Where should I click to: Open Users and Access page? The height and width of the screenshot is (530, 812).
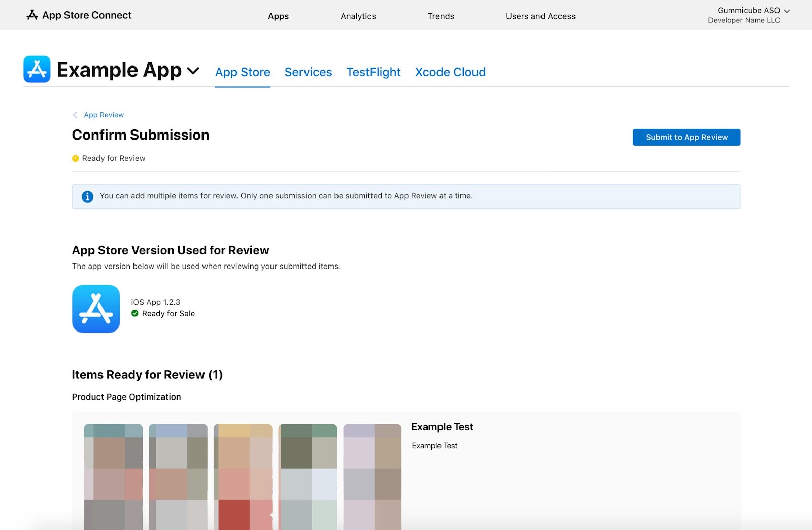[540, 16]
